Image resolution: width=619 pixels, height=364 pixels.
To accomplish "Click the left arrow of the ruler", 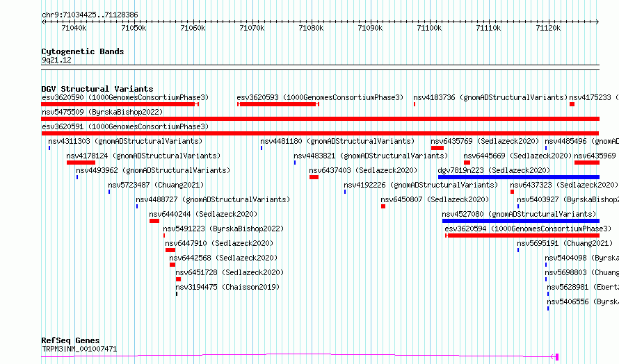I will (x=43, y=22).
